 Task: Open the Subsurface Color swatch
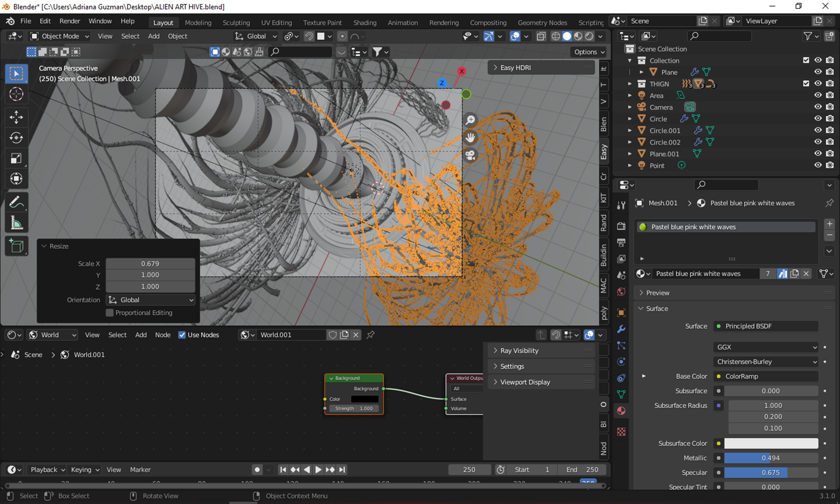(x=771, y=443)
